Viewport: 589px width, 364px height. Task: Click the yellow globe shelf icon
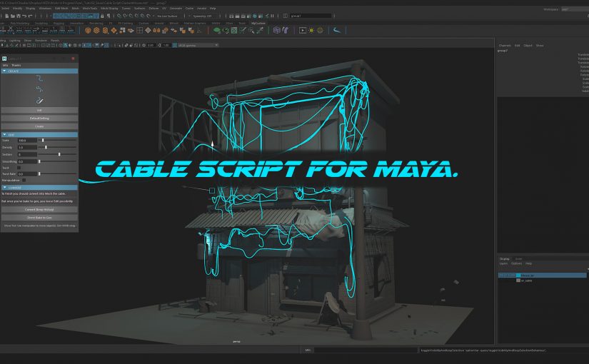(320, 31)
